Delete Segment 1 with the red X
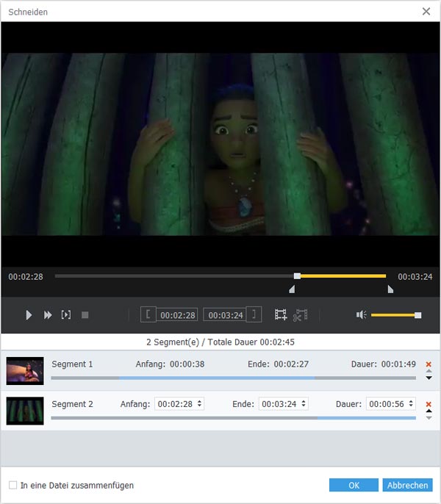This screenshot has height=504, width=441. coord(429,364)
